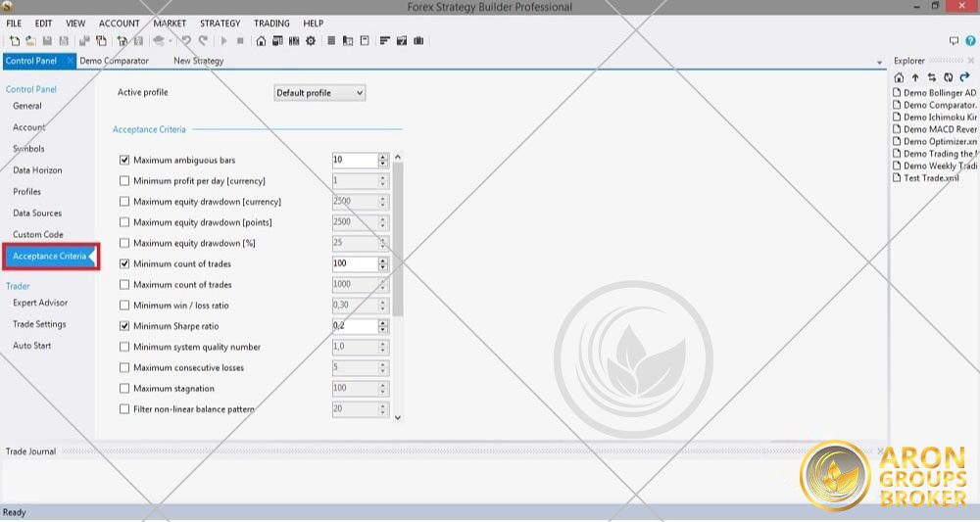980x522 pixels.
Task: Click the Minimum count of trades value field
Action: (x=355, y=264)
